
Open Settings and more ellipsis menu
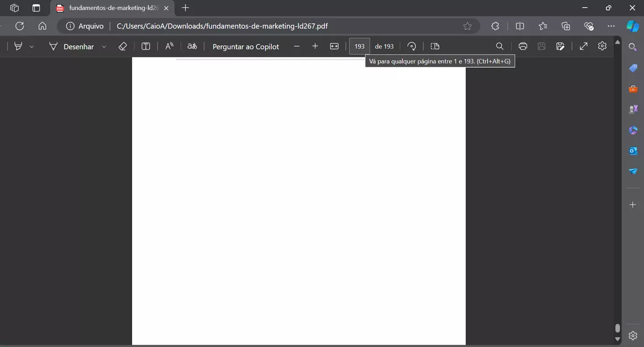[x=611, y=26]
